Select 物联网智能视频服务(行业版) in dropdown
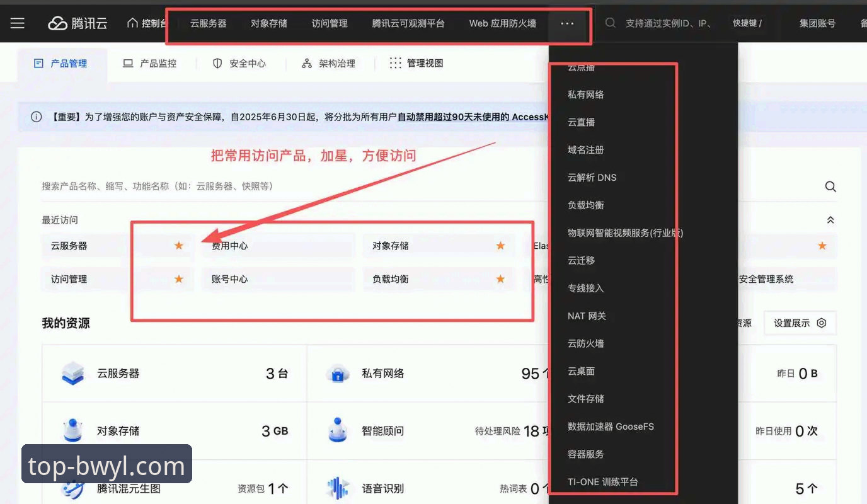This screenshot has width=867, height=504. coord(626,233)
